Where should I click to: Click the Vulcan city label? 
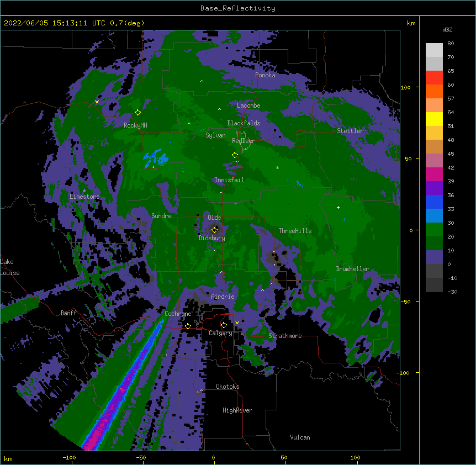click(300, 437)
